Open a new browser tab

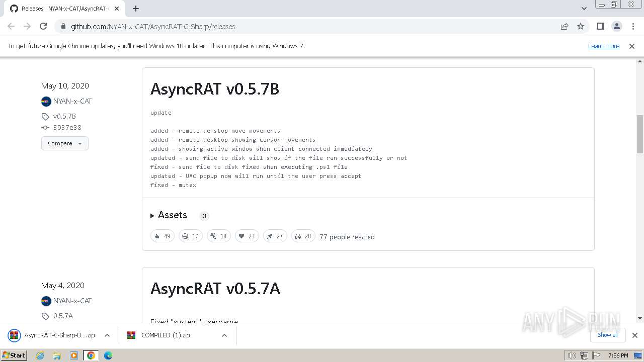coord(136,9)
